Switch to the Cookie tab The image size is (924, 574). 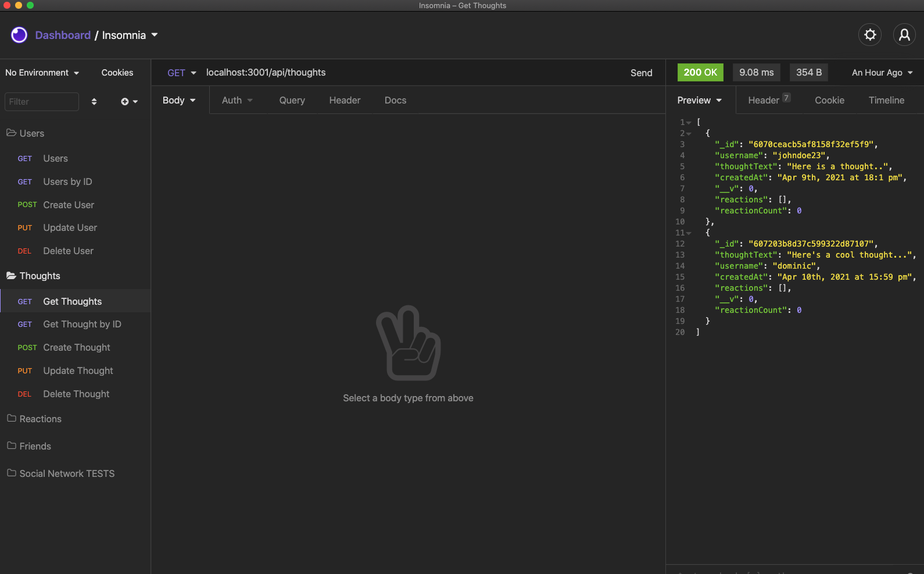(x=829, y=100)
